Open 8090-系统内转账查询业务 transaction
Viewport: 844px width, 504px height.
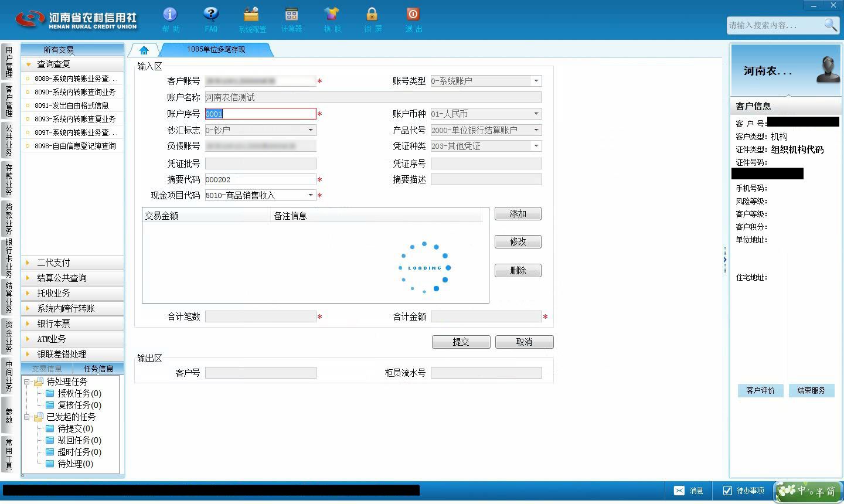click(x=73, y=92)
